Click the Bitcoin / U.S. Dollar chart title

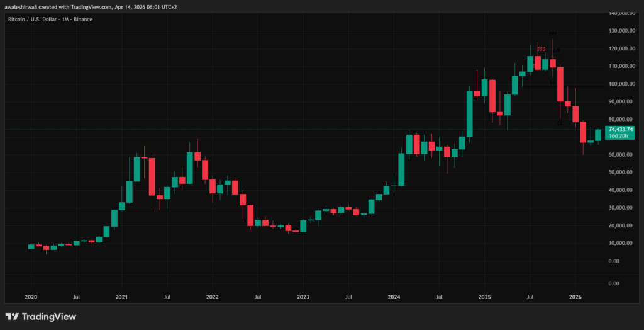tap(50, 19)
